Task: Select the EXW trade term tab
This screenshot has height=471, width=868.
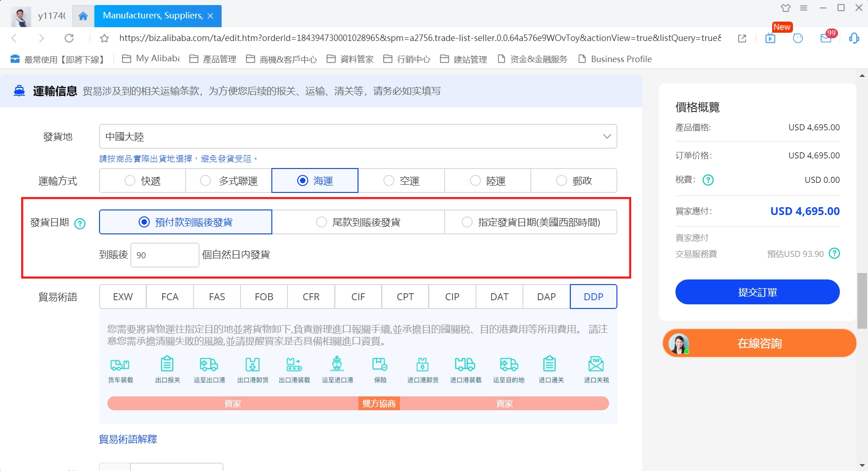Action: click(x=123, y=297)
